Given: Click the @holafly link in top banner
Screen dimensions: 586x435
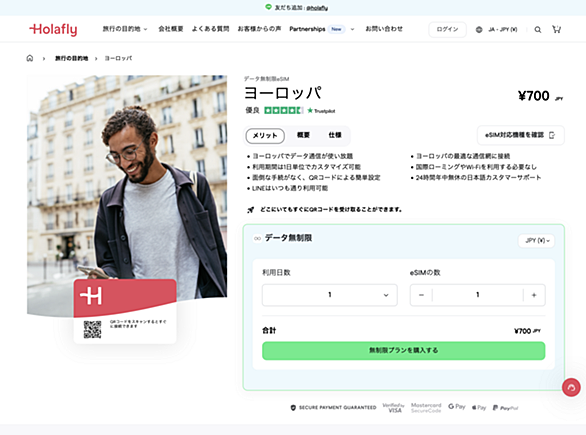Looking at the screenshot, I should 317,7.
